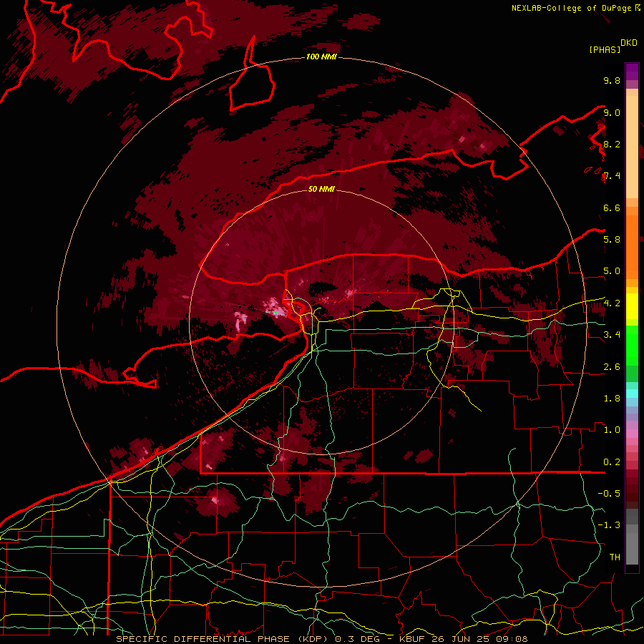Viewport: 644px width, 644px height.
Task: Click the TH threshold label on scale
Action: 615,557
